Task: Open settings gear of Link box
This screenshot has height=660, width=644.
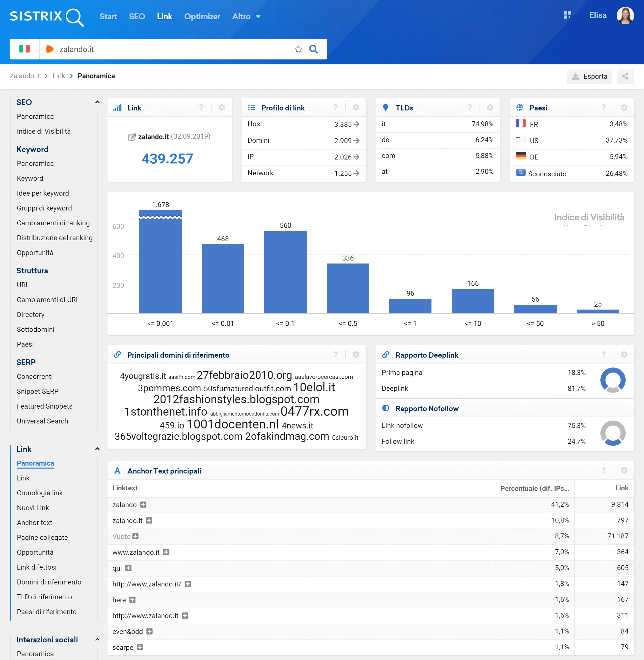Action: click(x=221, y=107)
